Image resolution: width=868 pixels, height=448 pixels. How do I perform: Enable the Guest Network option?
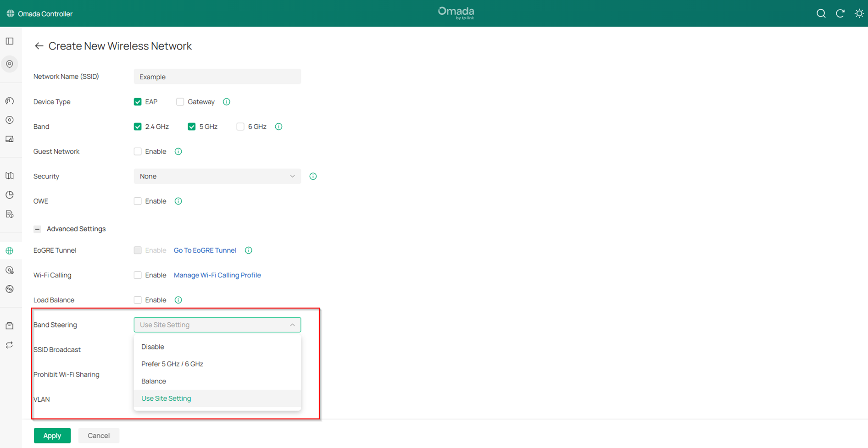point(137,151)
